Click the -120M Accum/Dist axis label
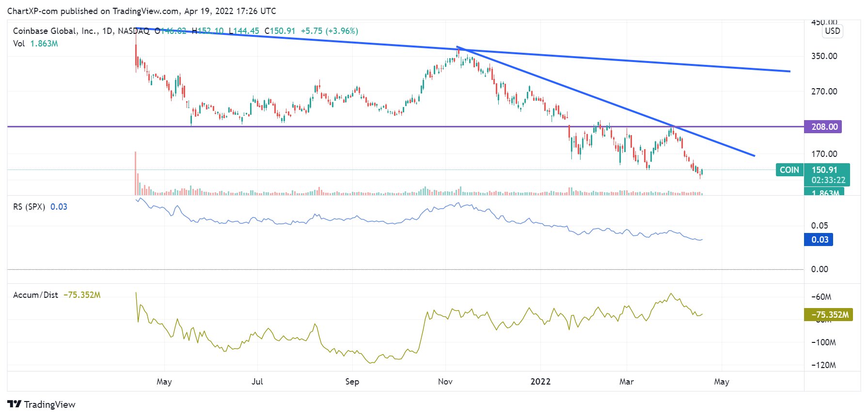The width and height of the screenshot is (868, 417). pos(824,365)
